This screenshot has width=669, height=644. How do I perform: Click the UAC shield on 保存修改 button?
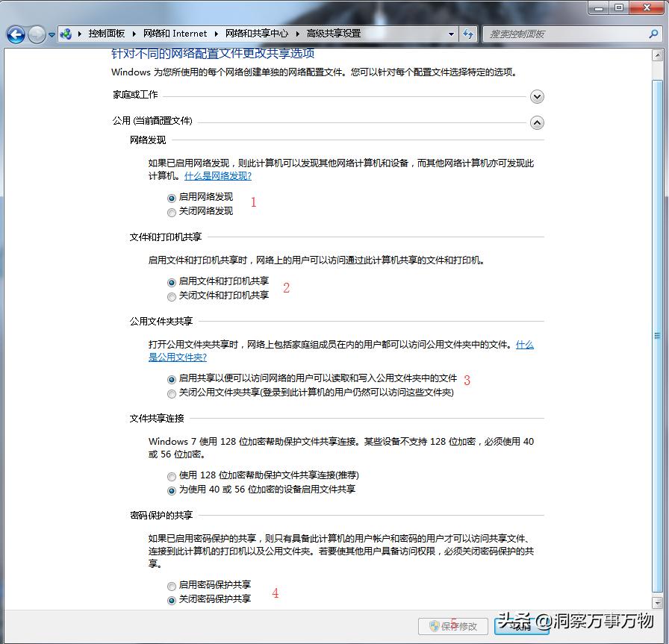pos(434,626)
